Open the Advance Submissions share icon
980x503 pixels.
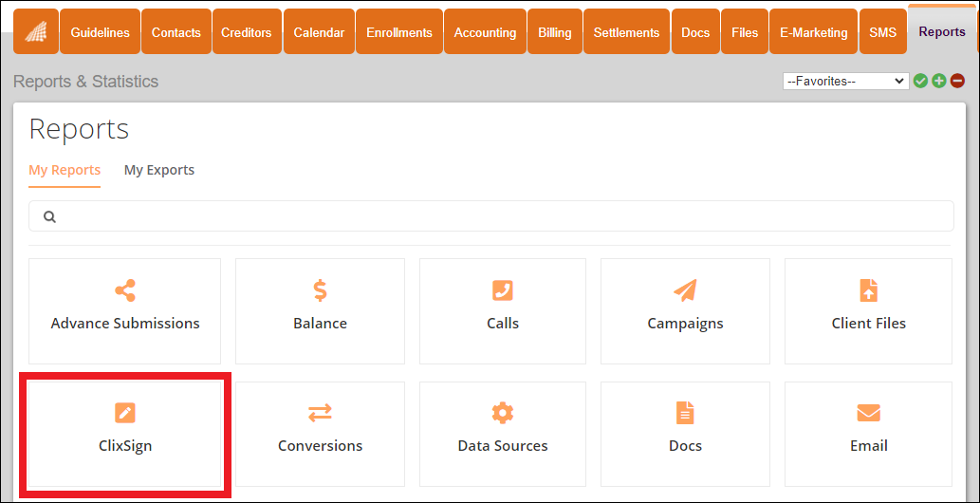[x=125, y=290]
